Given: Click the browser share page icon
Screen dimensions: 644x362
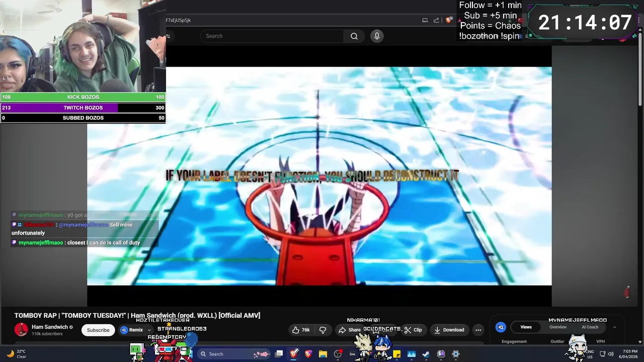Looking at the screenshot, I should (x=436, y=20).
